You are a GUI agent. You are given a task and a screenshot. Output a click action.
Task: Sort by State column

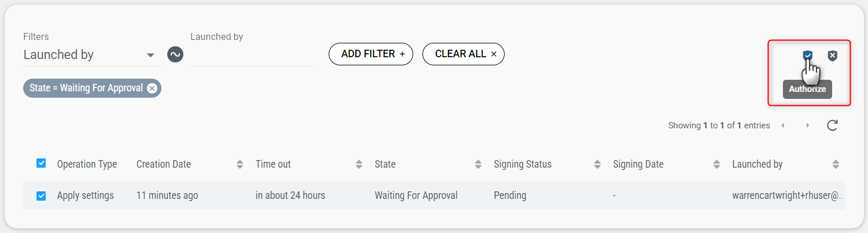pyautogui.click(x=478, y=164)
